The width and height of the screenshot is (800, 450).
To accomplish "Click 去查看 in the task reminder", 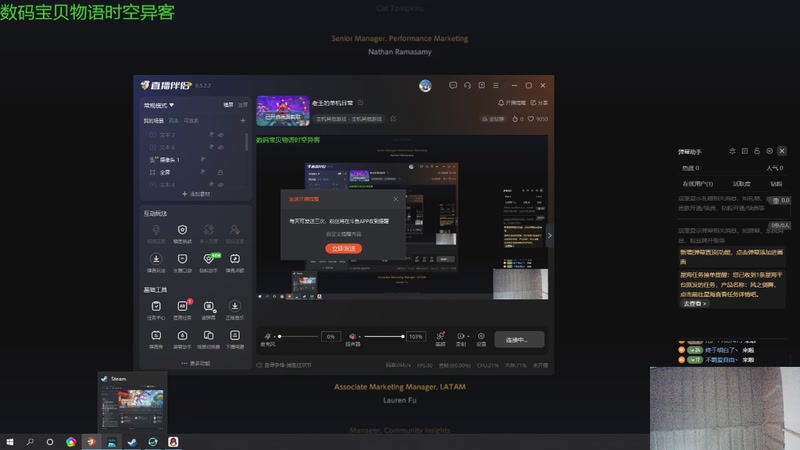I will (694, 304).
